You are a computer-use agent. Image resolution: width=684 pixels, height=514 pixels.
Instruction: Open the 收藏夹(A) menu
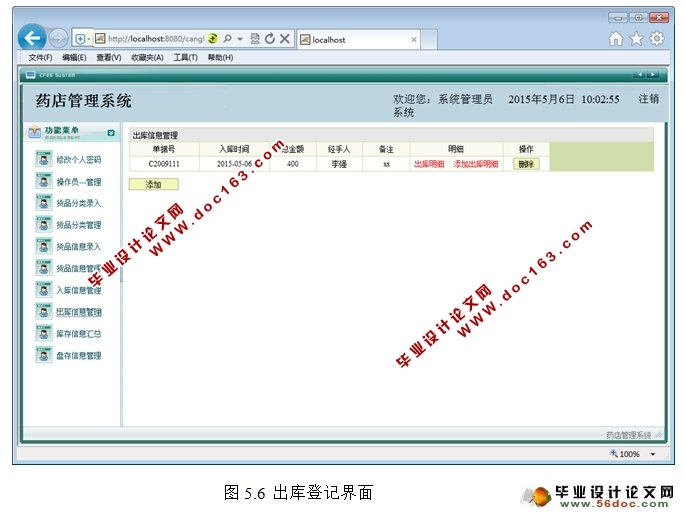point(147,58)
